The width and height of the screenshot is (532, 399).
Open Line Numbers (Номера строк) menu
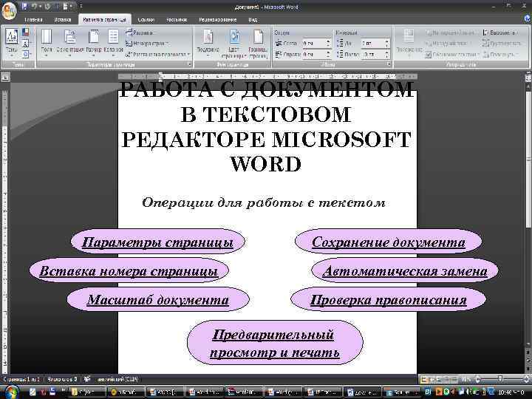click(147, 44)
